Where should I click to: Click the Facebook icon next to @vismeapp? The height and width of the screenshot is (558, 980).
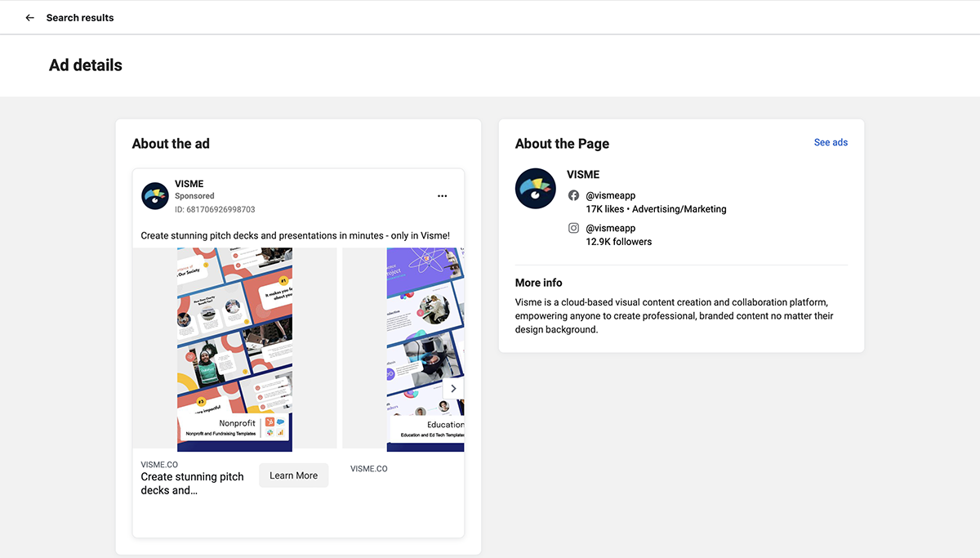click(x=574, y=196)
